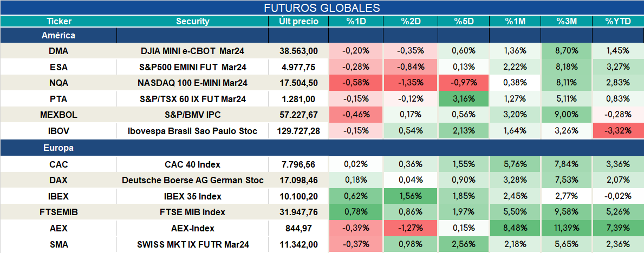644x253 pixels.
Task: Select the %YTD column header
Action: 618,22
